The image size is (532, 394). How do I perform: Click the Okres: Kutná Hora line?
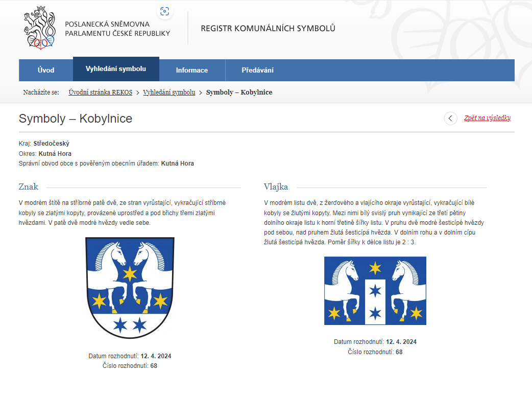(45, 153)
